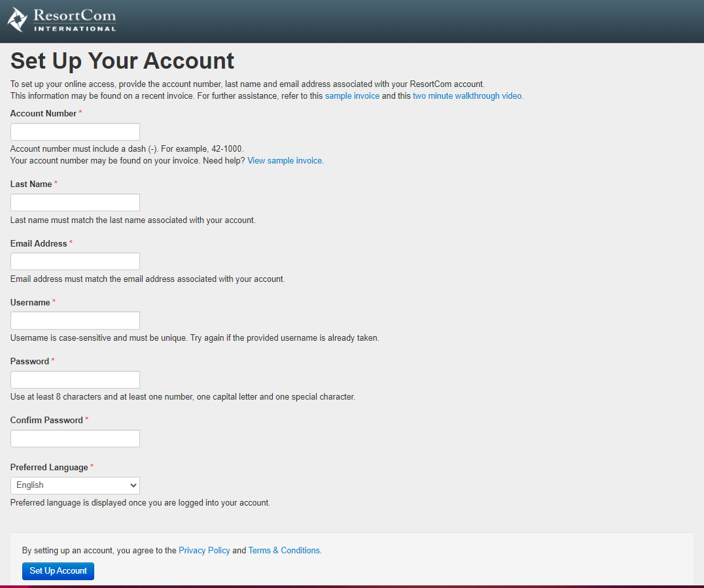Click the Account Number field label
Viewport: 704px width, 588px height.
click(x=43, y=114)
